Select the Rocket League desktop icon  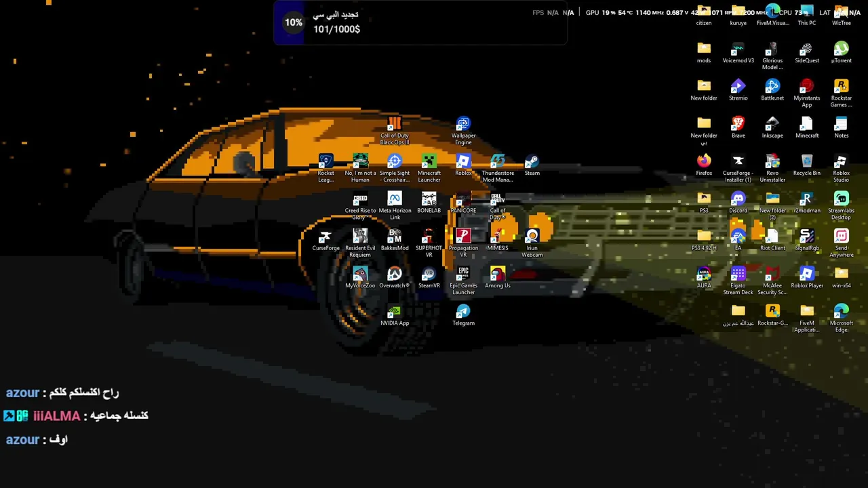pos(325,167)
